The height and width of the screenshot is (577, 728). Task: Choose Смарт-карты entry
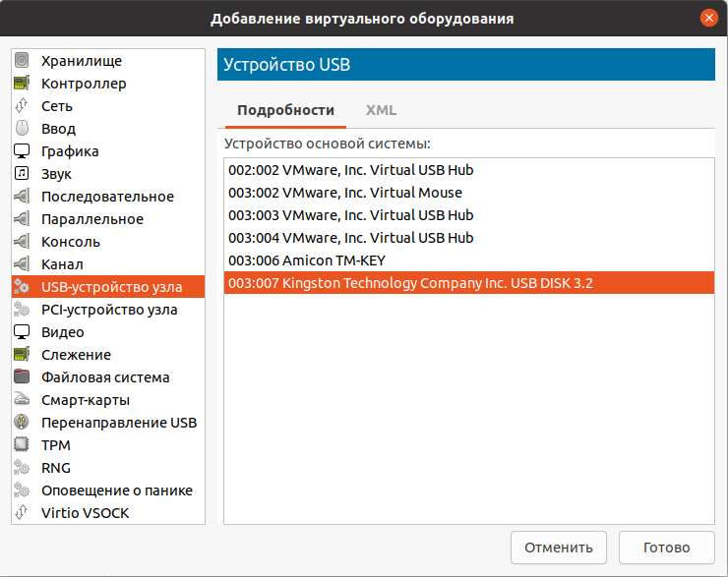pyautogui.click(x=108, y=399)
